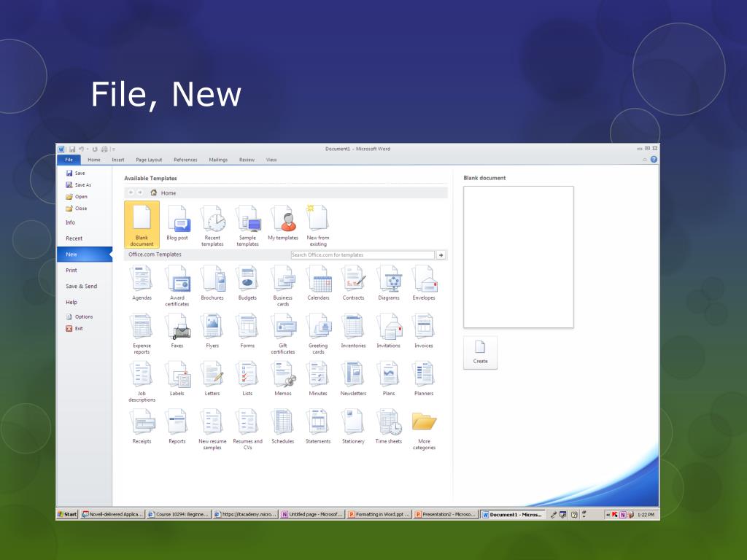The width and height of the screenshot is (747, 560).
Task: Open the Expense reports category
Action: [142, 333]
